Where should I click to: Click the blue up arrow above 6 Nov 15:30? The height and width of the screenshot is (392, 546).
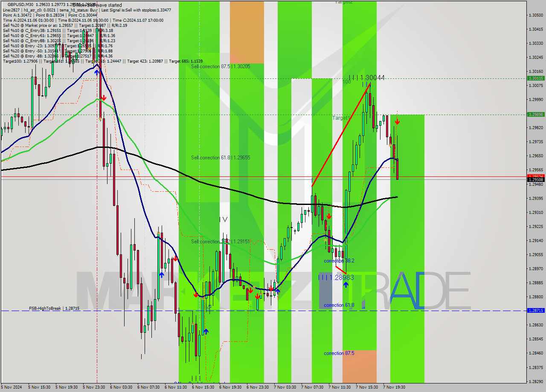click(x=206, y=331)
